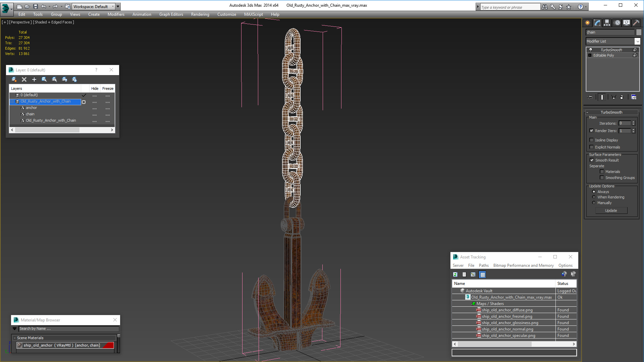Screen dimensions: 644x362
Task: Open quick access toolbar customize arrow
Action: pos(118,6)
